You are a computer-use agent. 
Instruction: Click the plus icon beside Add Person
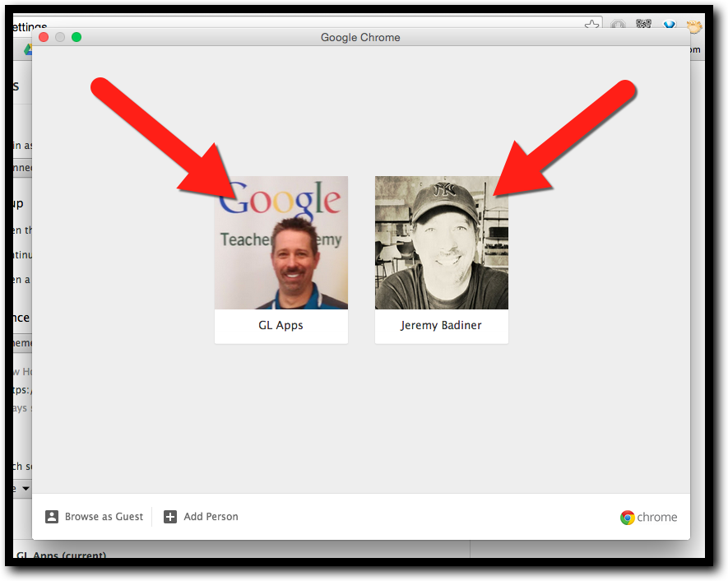pyautogui.click(x=170, y=517)
